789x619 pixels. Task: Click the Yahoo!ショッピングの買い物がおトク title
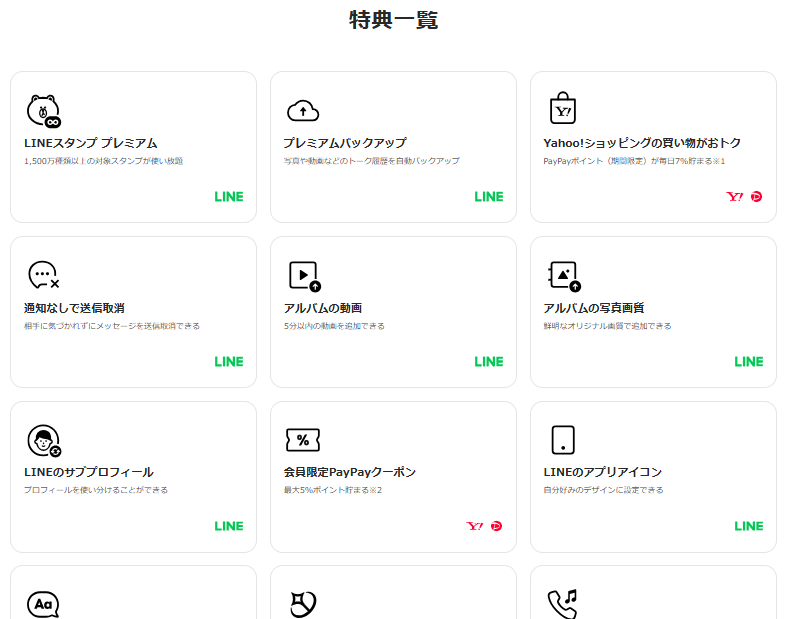642,143
